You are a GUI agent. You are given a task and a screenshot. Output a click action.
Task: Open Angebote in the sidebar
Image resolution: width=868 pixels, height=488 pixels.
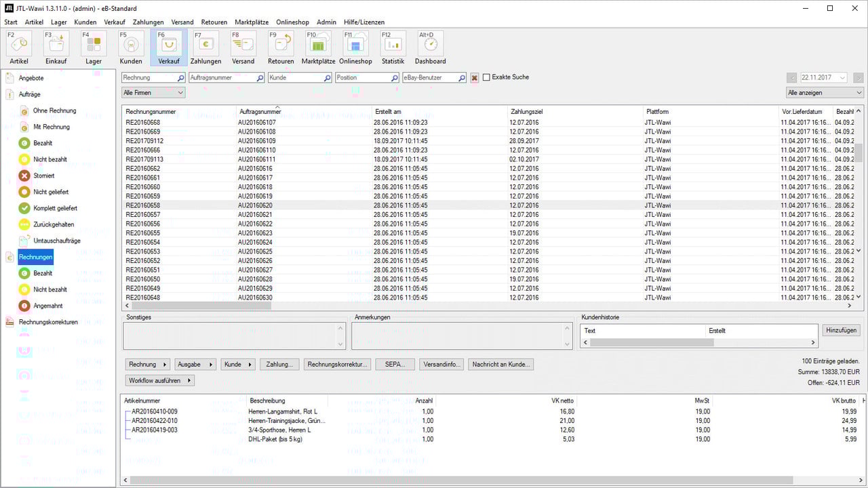[31, 78]
